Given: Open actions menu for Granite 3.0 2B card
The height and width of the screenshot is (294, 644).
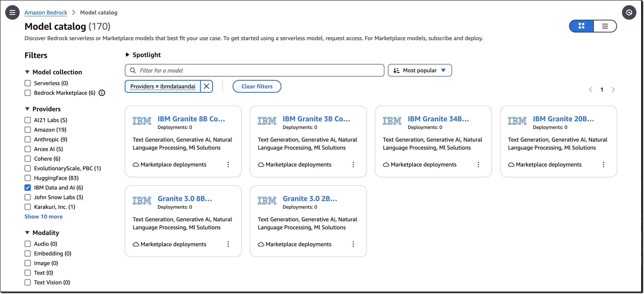Looking at the screenshot, I should coord(353,244).
